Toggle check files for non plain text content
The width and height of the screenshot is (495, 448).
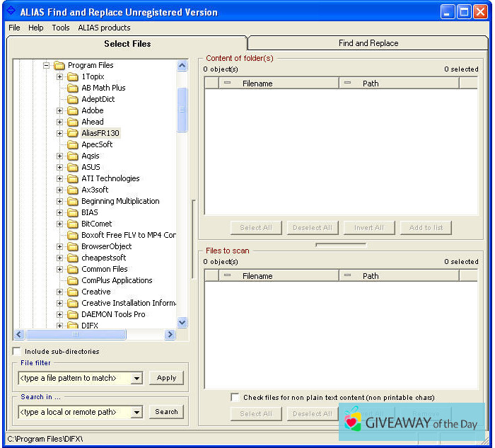235,398
